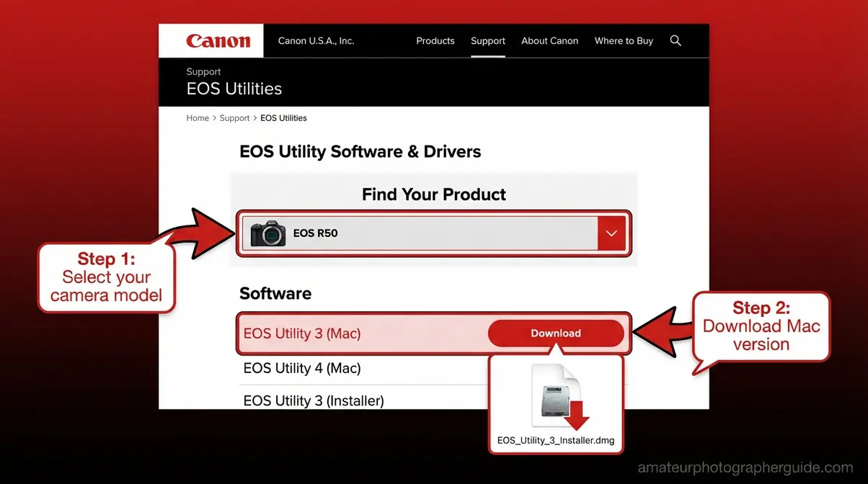Switch to the Products menu item

(435, 40)
